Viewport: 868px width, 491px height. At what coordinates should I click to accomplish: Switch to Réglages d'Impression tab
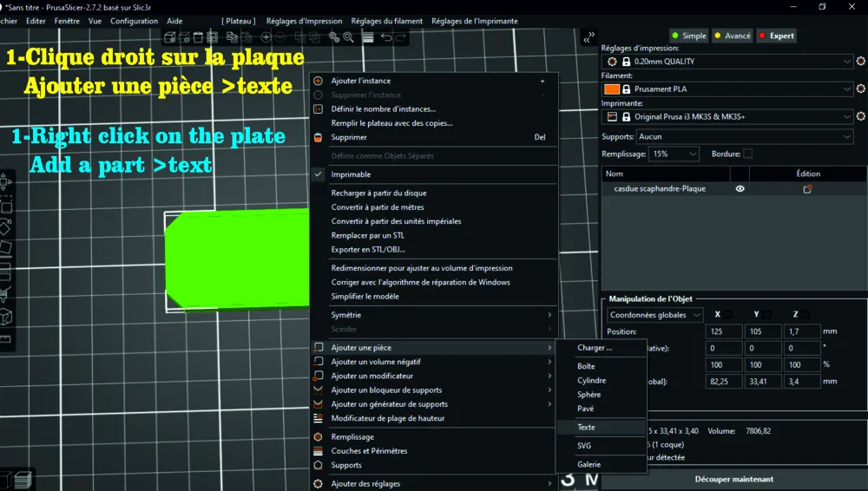[304, 21]
